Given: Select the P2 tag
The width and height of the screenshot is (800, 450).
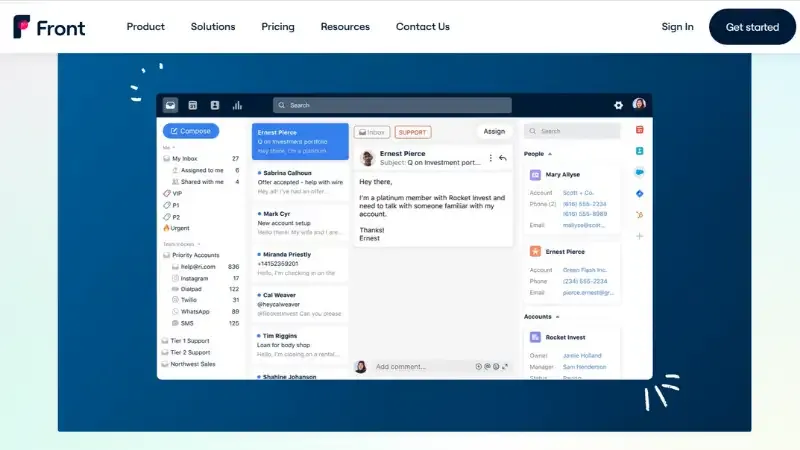Looking at the screenshot, I should tap(171, 217).
